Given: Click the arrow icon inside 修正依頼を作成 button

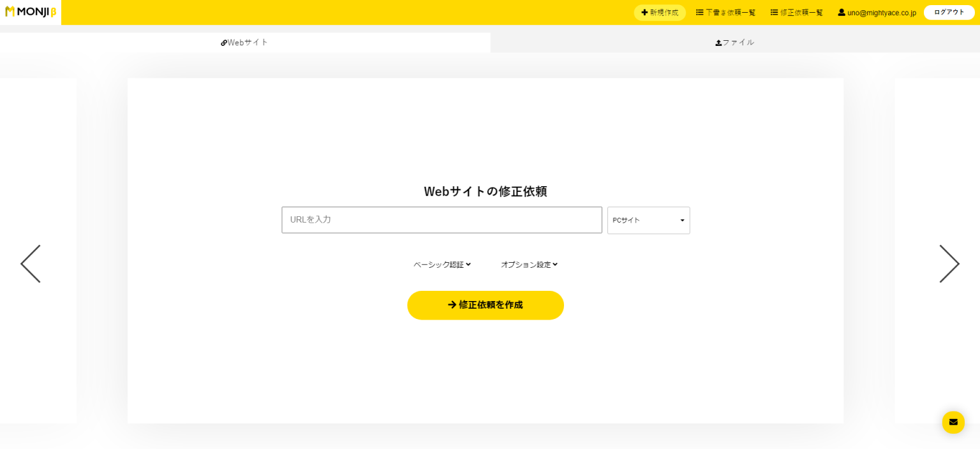Looking at the screenshot, I should point(452,305).
